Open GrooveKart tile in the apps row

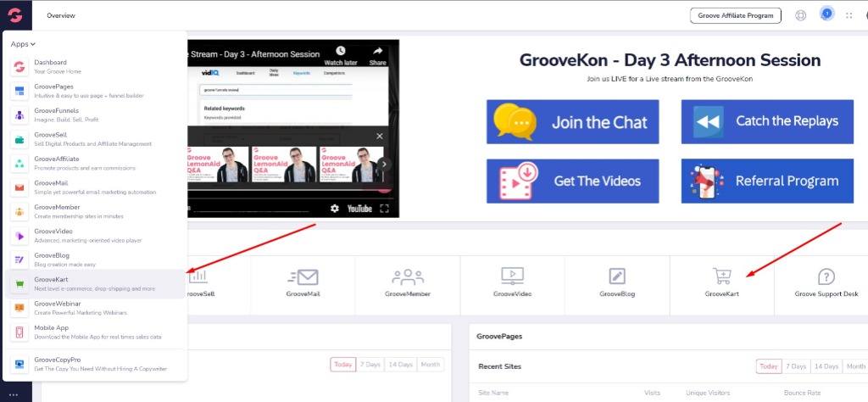click(x=721, y=285)
